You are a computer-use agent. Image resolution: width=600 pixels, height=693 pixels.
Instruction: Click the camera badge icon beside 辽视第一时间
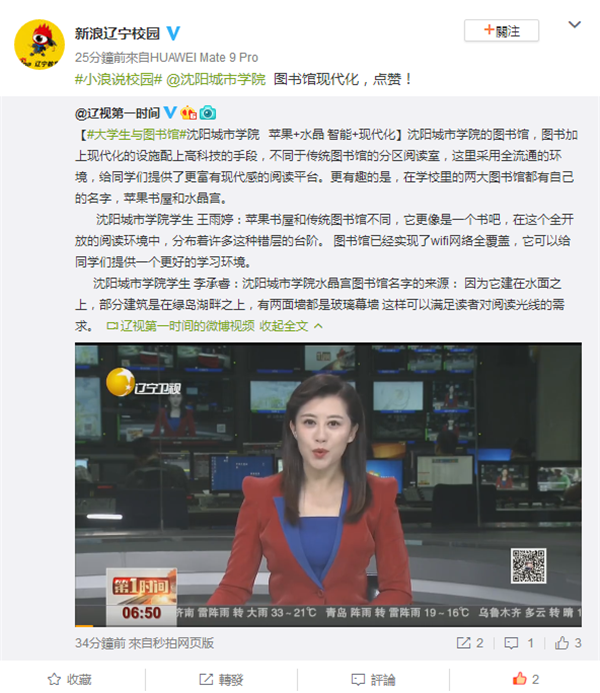[208, 113]
